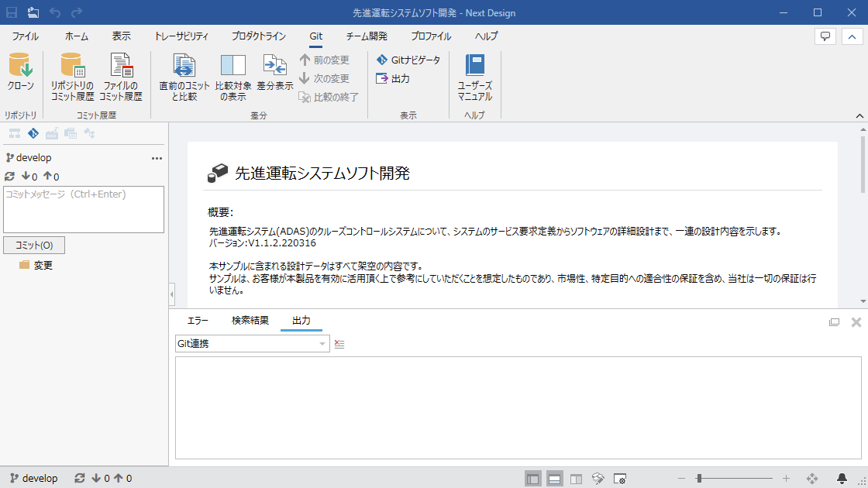Zoom in with the plus button
Screen dimensions: 868x488
click(786, 478)
